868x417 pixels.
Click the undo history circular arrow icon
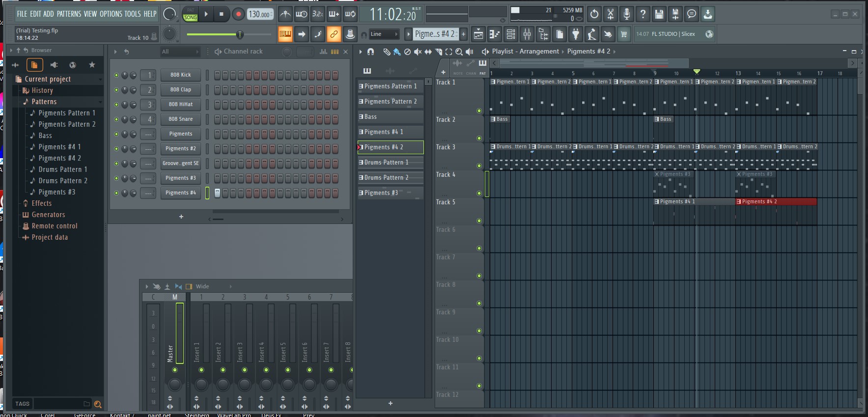click(x=594, y=14)
